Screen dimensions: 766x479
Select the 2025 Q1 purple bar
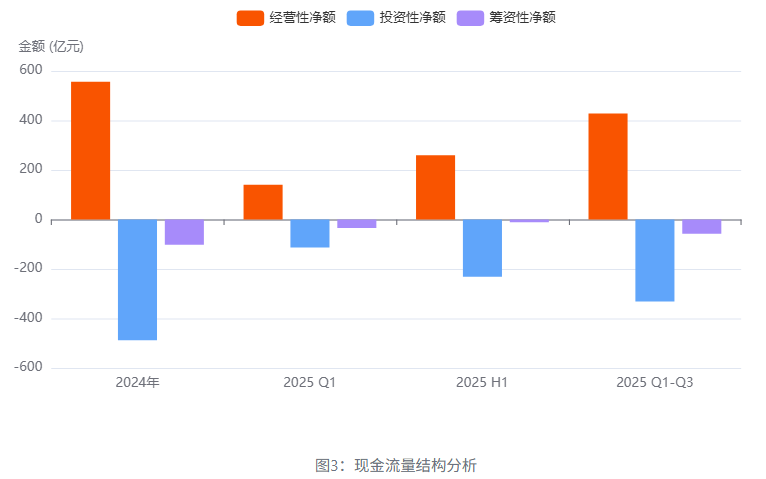tap(357, 224)
